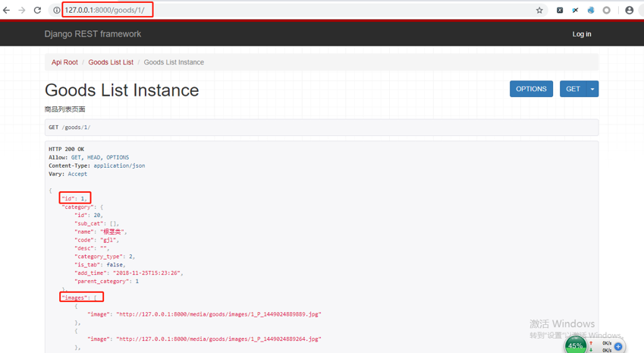Reload the current page

point(37,11)
